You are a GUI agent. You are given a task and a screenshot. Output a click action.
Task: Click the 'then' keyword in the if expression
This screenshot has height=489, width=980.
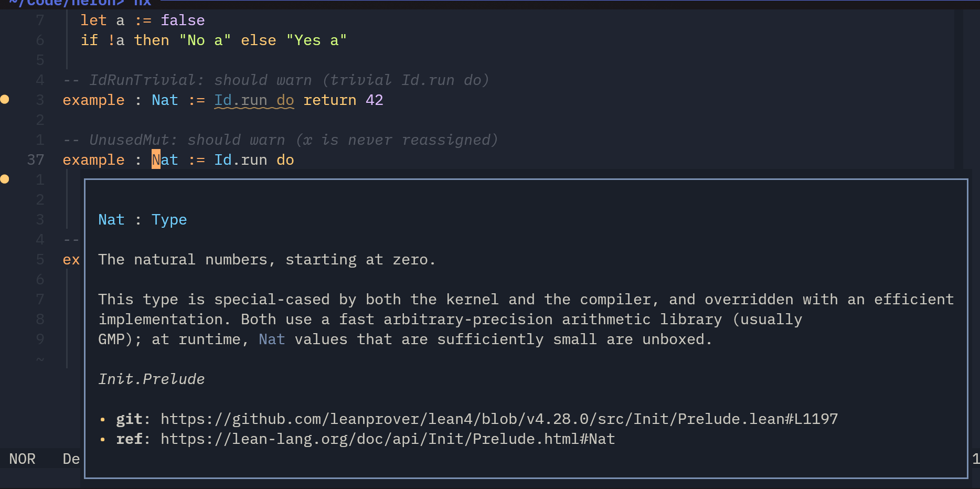[151, 40]
